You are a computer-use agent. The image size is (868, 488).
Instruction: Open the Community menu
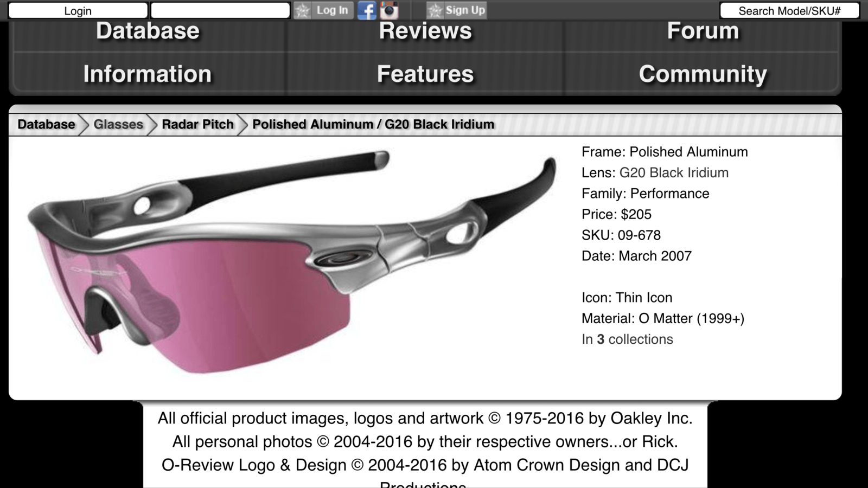[703, 74]
